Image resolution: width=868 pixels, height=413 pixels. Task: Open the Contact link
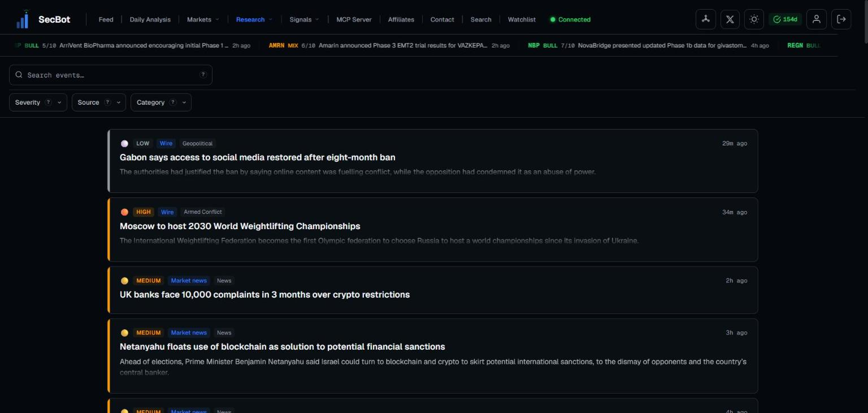442,19
